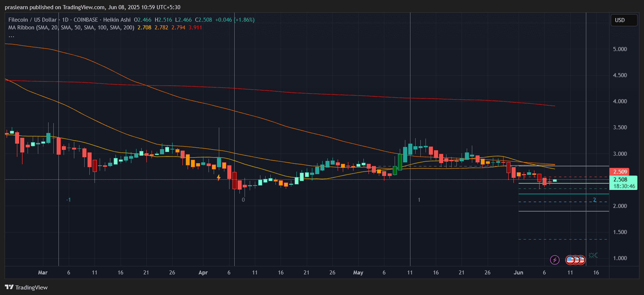Click the 4.000 level on price axis
The width and height of the screenshot is (644, 295).
tap(620, 101)
